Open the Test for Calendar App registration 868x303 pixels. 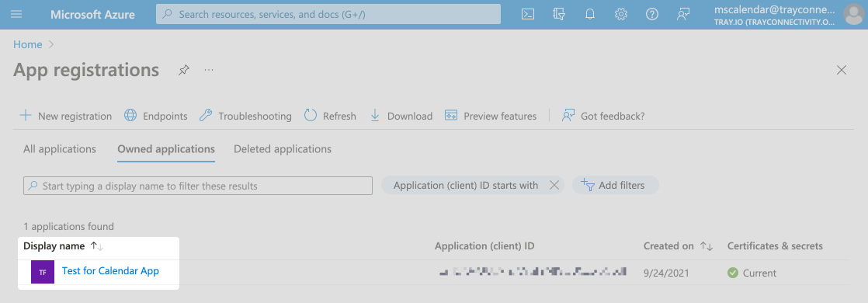[x=111, y=271]
